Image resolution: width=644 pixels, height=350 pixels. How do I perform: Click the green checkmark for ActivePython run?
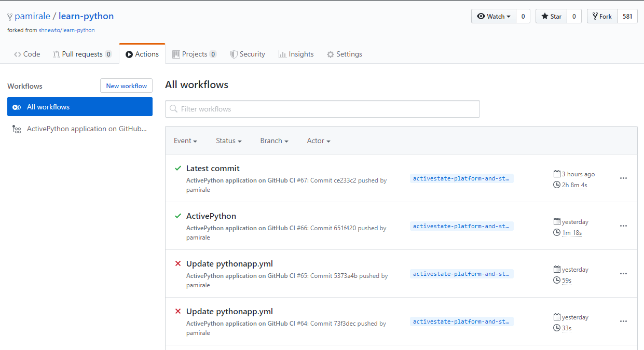[178, 216]
